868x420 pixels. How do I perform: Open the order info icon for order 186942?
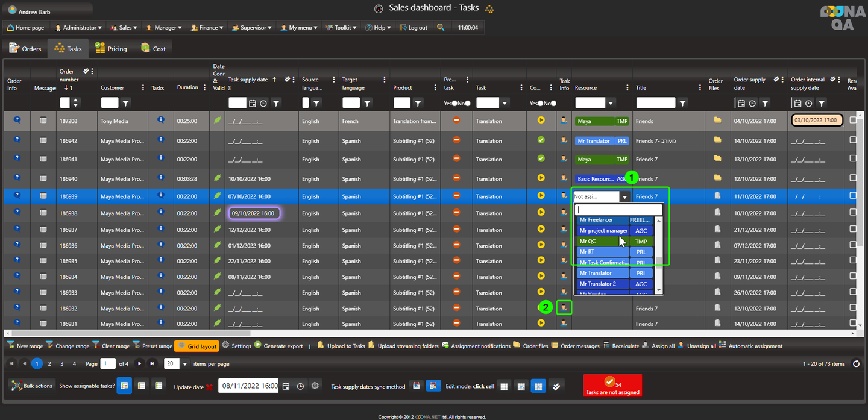17,140
